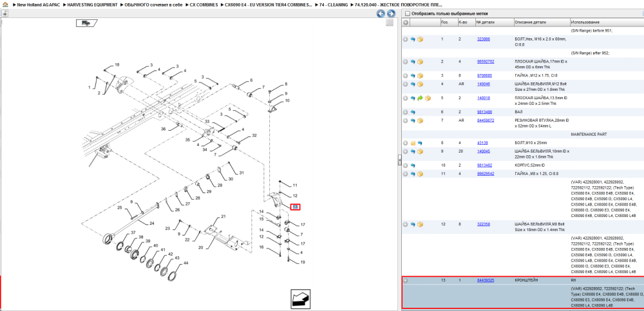Select callout 13 in the diagram
Image resolution: width=644 pixels, height=311 pixels.
pyautogui.click(x=296, y=207)
